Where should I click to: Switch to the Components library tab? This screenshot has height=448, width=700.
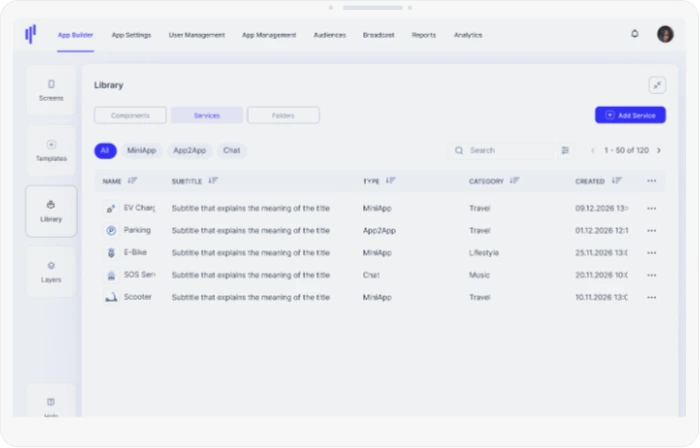coord(130,115)
